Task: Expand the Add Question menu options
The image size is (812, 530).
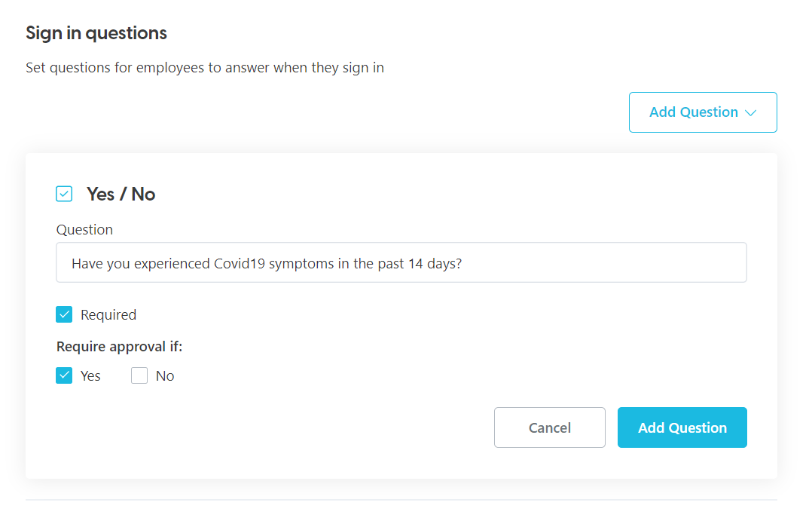Action: point(702,112)
